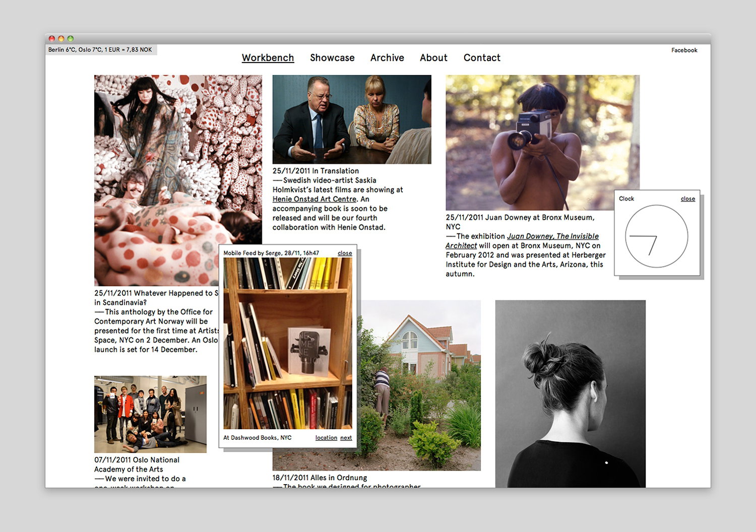Open the Oslo National Academy group photo
Screen dimensions: 756x532
[x=150, y=414]
